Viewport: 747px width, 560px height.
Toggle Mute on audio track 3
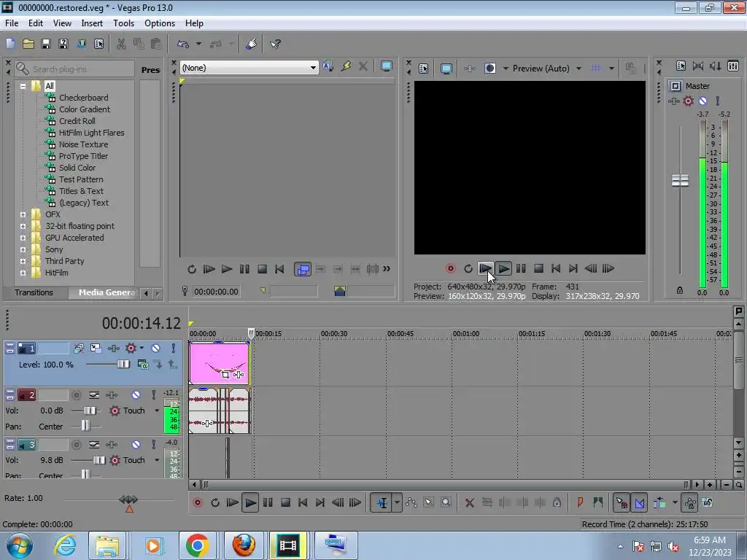tap(136, 445)
